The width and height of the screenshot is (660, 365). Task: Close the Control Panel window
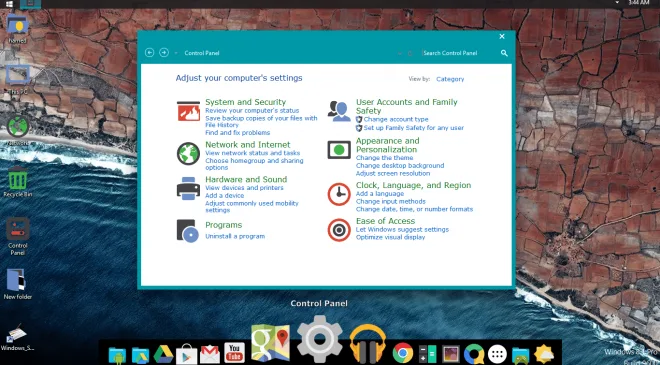point(502,37)
